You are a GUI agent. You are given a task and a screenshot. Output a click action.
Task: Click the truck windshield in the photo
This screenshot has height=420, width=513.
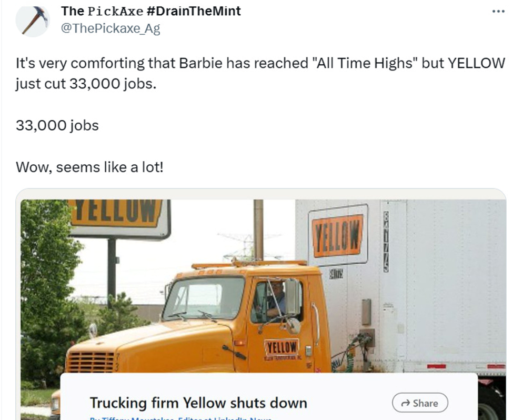(x=204, y=297)
